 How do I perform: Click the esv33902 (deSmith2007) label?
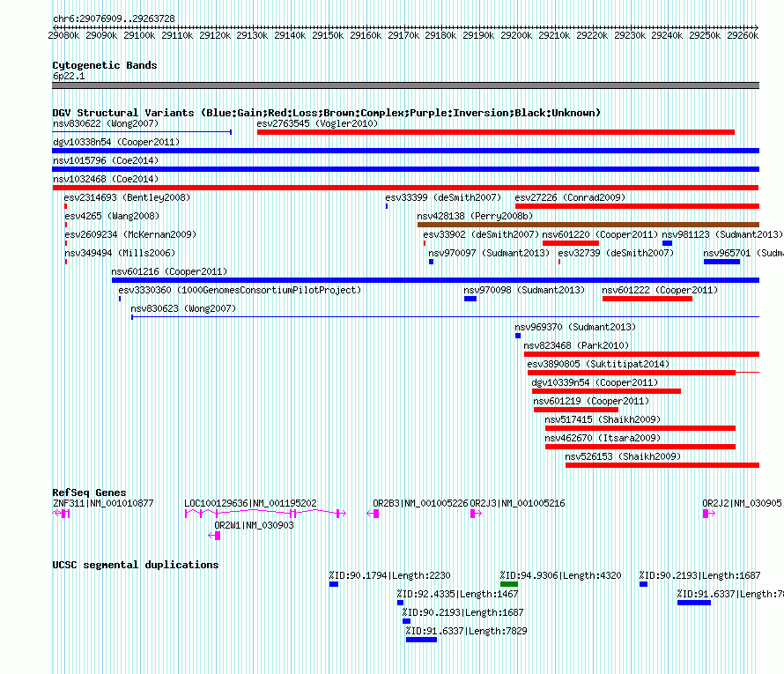point(481,234)
